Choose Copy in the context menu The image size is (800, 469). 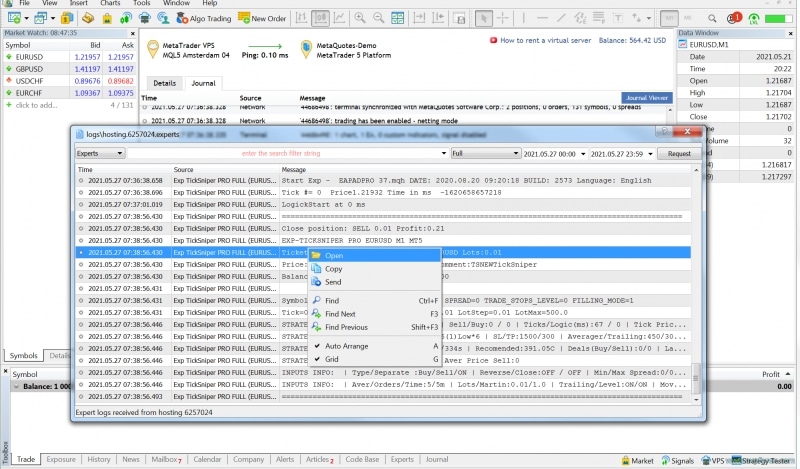(x=374, y=268)
